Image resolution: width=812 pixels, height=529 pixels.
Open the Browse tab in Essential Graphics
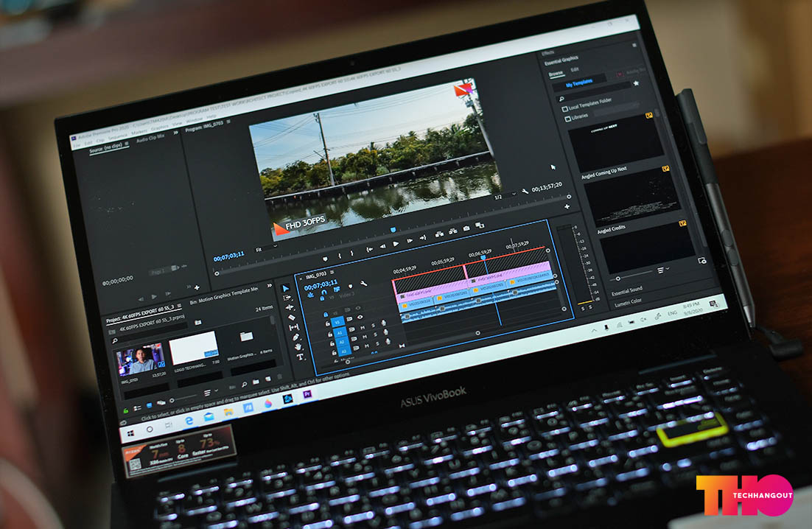click(556, 74)
